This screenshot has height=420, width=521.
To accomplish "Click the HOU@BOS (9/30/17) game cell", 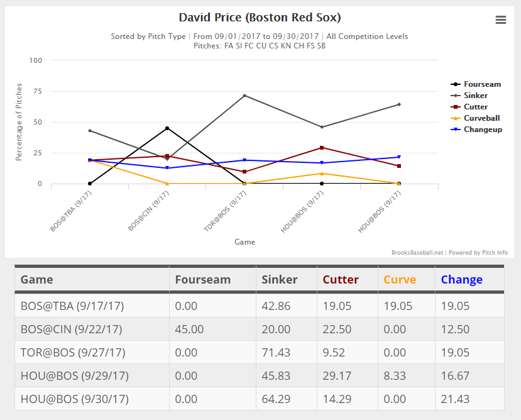I will tap(74, 399).
